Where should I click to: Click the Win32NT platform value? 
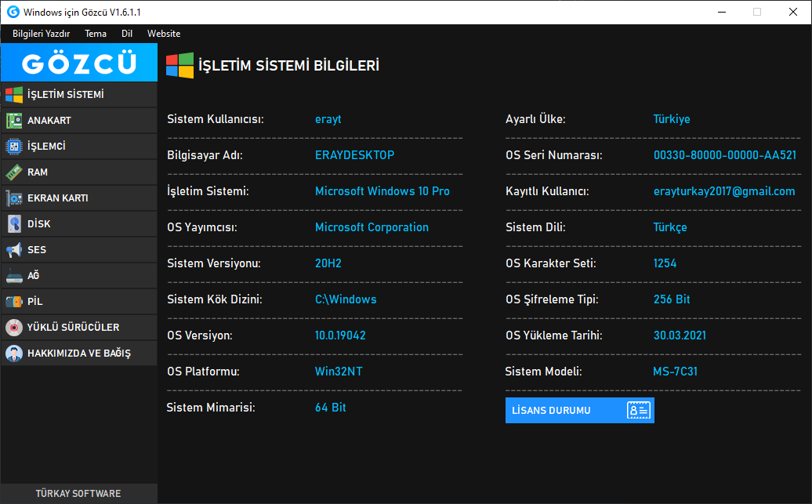[339, 372]
